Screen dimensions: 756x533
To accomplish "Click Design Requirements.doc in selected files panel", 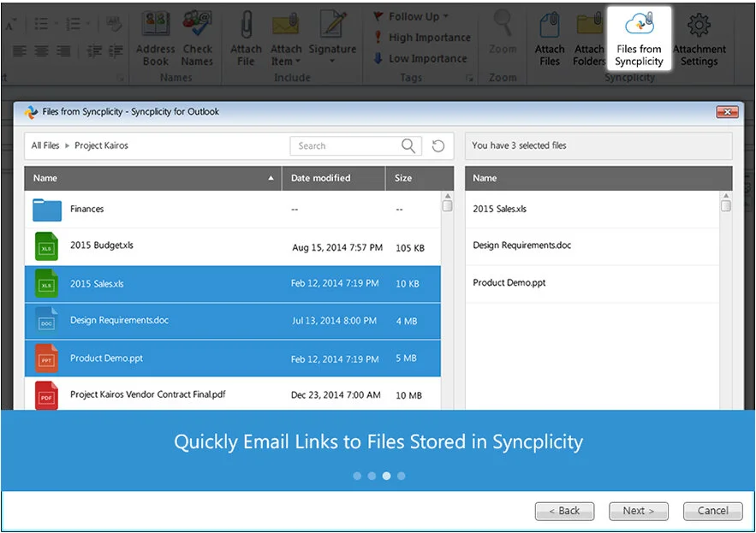I will coord(592,246).
